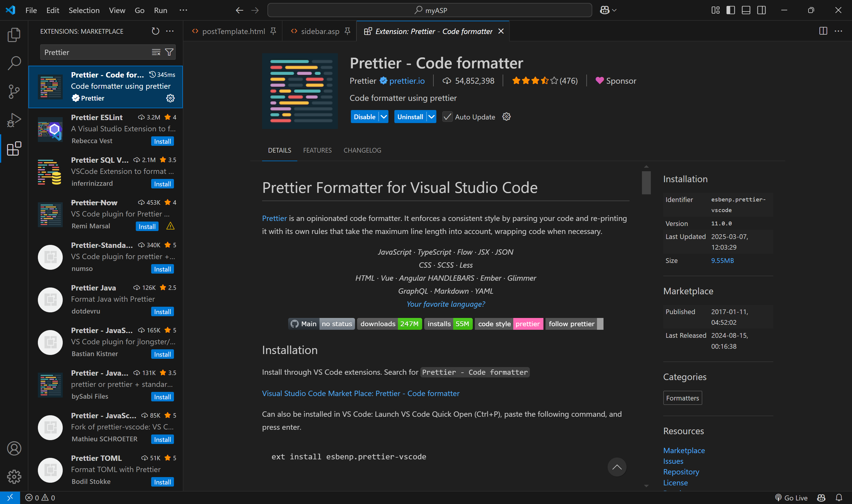The image size is (852, 504).
Task: Open the 9.55MB size link
Action: (722, 261)
